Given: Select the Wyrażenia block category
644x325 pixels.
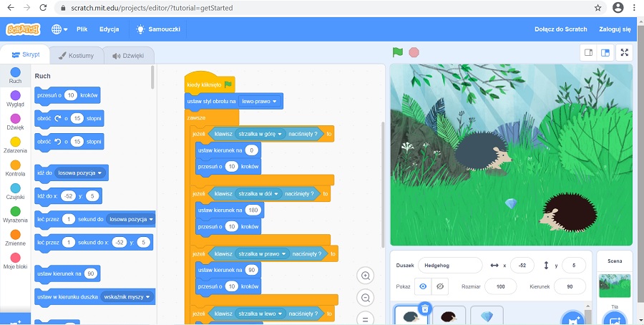Looking at the screenshot, I should click(15, 215).
